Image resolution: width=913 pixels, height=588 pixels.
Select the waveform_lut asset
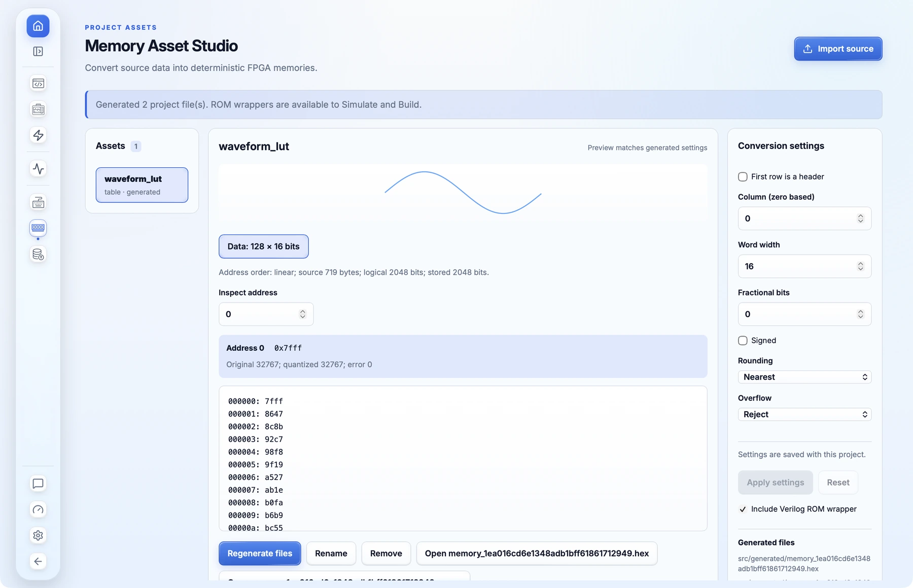(142, 185)
